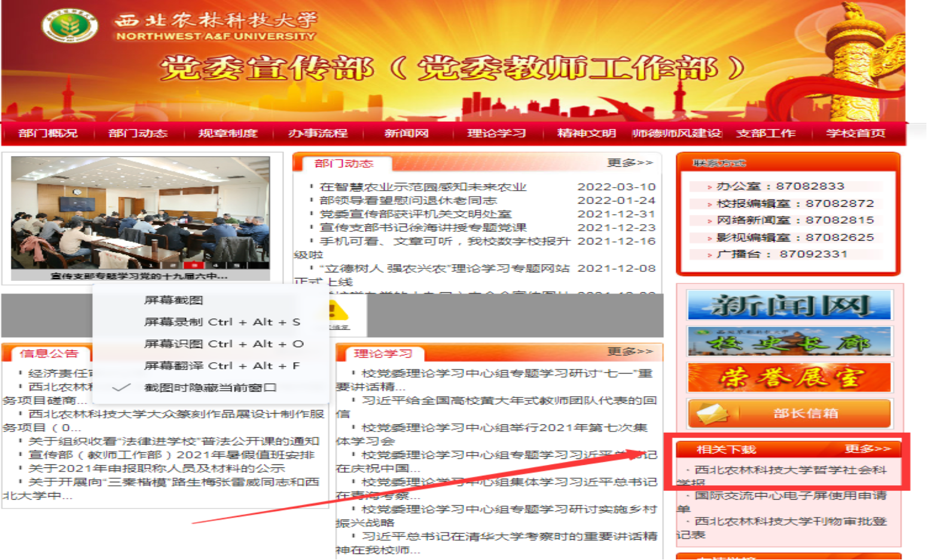This screenshot has width=927, height=560.
Task: Open the 新闻网 banner image
Action: (x=789, y=305)
